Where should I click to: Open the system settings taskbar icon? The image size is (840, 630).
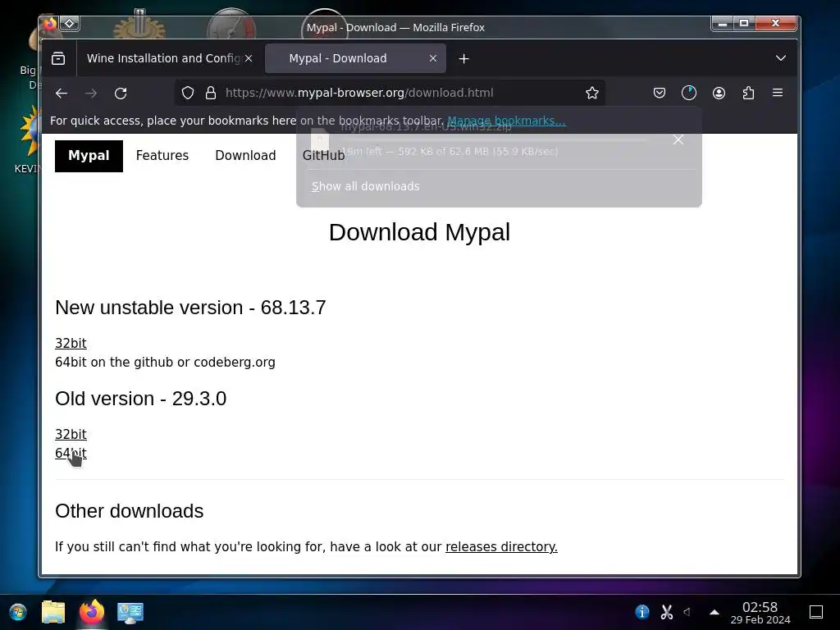pos(130,612)
